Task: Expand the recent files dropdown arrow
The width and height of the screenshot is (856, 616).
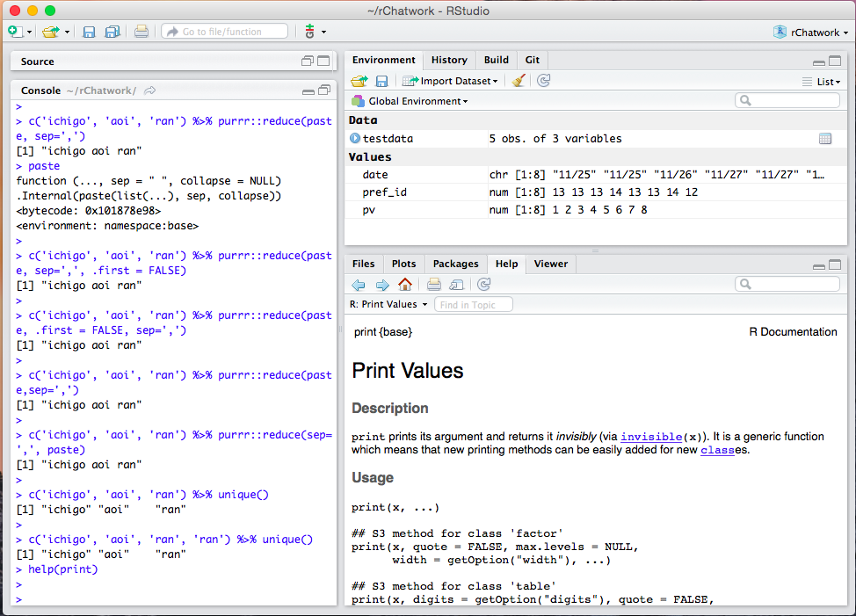Action: [x=67, y=33]
